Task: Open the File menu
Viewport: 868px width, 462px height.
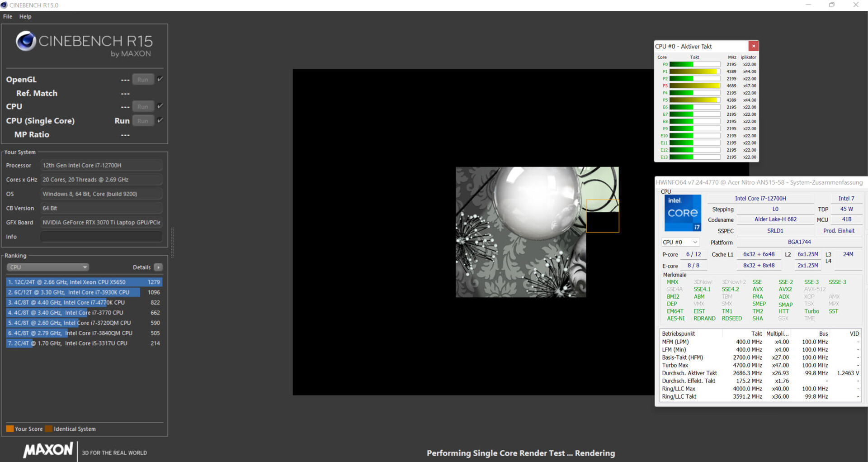Action: coord(7,16)
